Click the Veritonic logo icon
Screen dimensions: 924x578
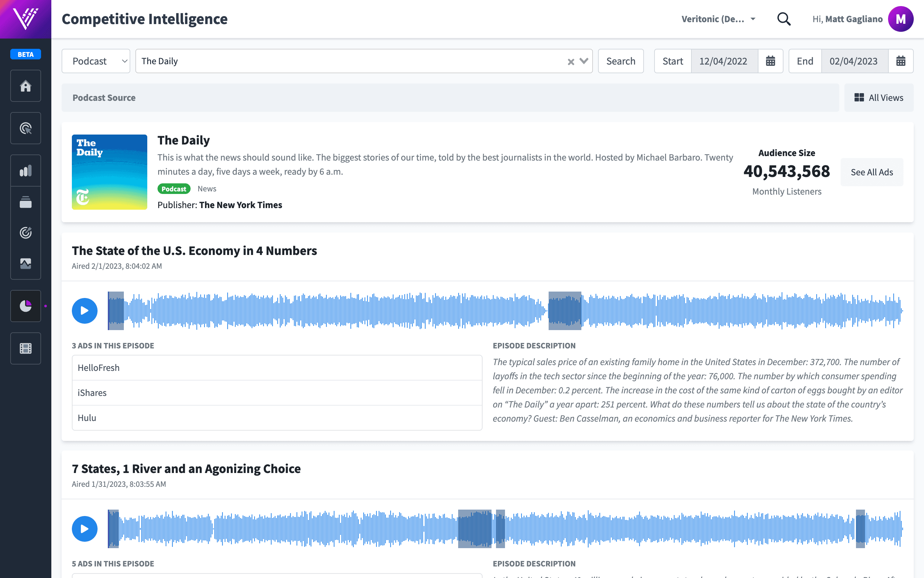[x=26, y=19]
